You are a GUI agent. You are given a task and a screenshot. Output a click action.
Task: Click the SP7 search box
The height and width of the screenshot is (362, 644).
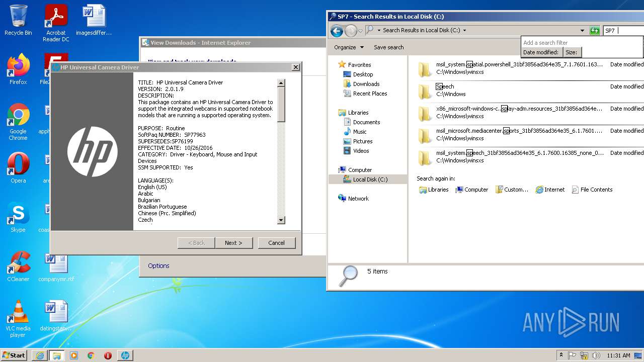coord(623,31)
